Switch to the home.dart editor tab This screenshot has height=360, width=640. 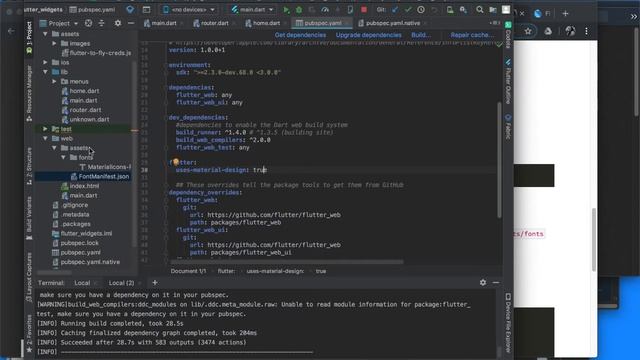265,23
